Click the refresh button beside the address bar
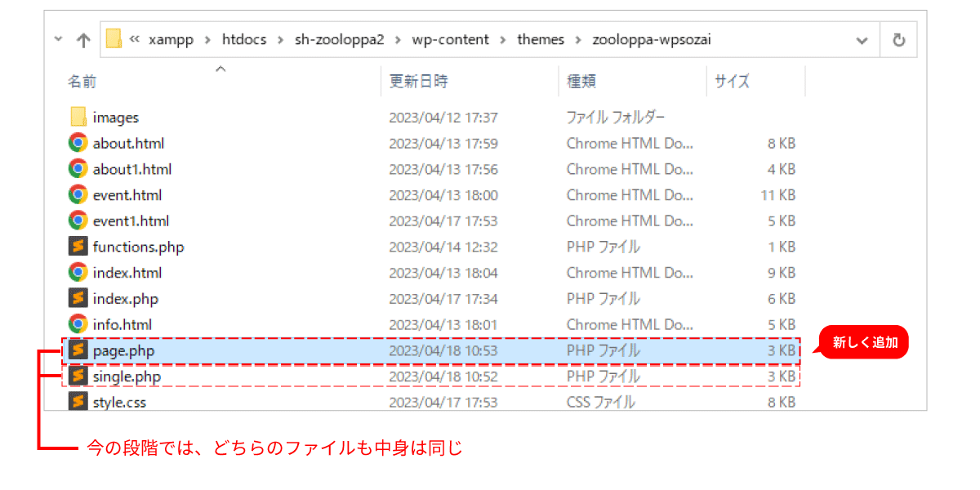 tap(899, 39)
